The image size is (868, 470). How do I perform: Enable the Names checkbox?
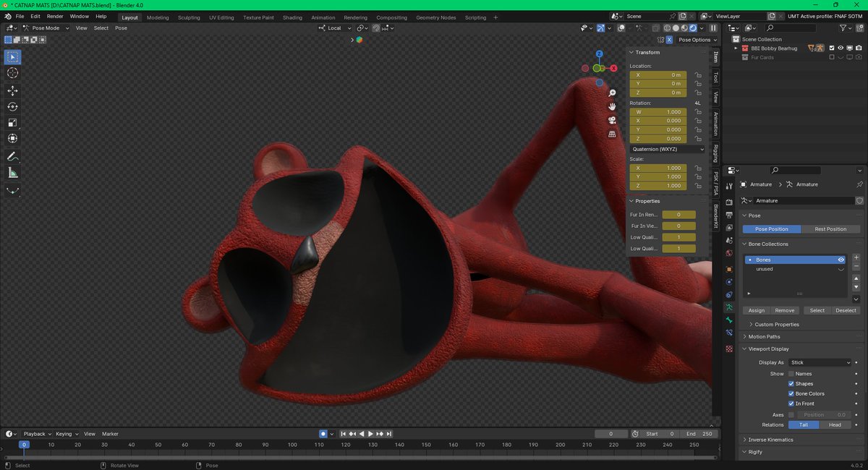(x=791, y=374)
